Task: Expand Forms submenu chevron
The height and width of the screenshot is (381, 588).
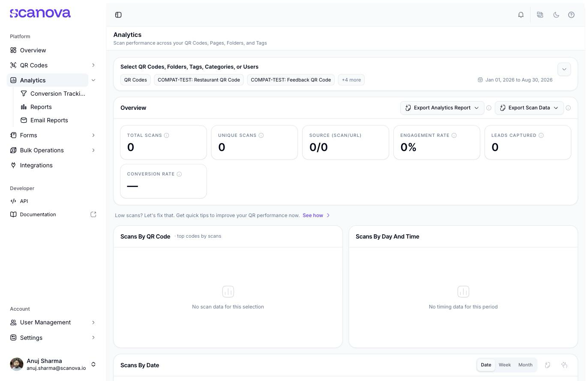Action: (93, 135)
